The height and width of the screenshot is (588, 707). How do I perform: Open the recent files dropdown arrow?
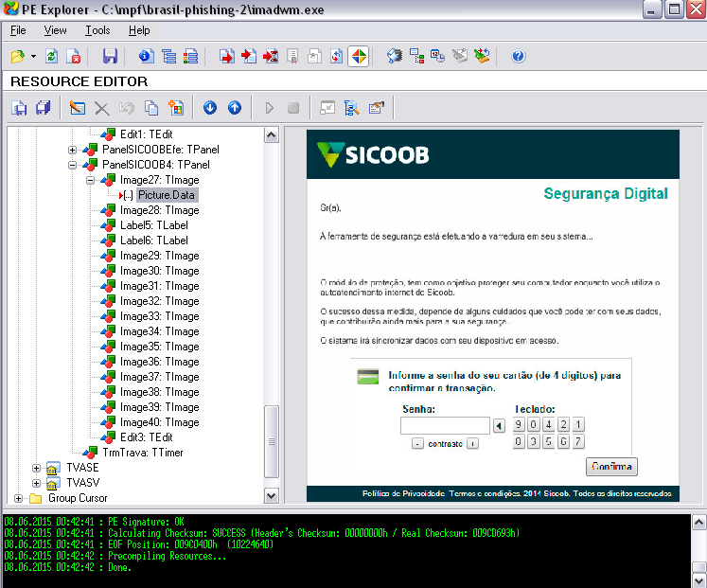pyautogui.click(x=33, y=57)
